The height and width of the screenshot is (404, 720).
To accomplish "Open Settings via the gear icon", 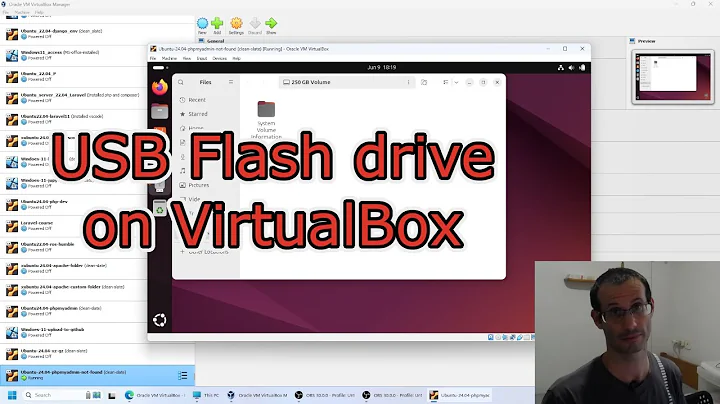I will tap(236, 23).
